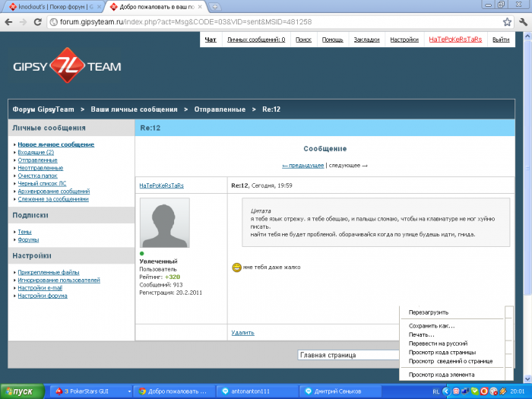Switch to the knockout's forum tab
This screenshot has height=399, width=532.
click(52, 6)
